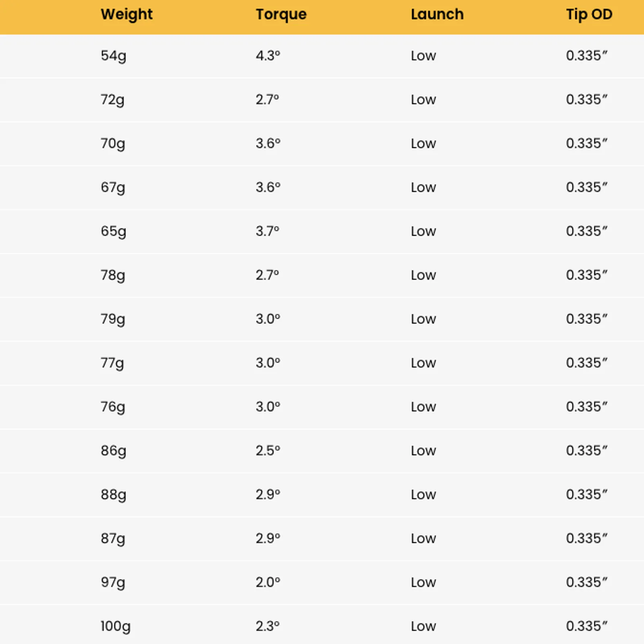This screenshot has width=644, height=644.
Task: Select the 2.5° torque value
Action: tap(268, 450)
